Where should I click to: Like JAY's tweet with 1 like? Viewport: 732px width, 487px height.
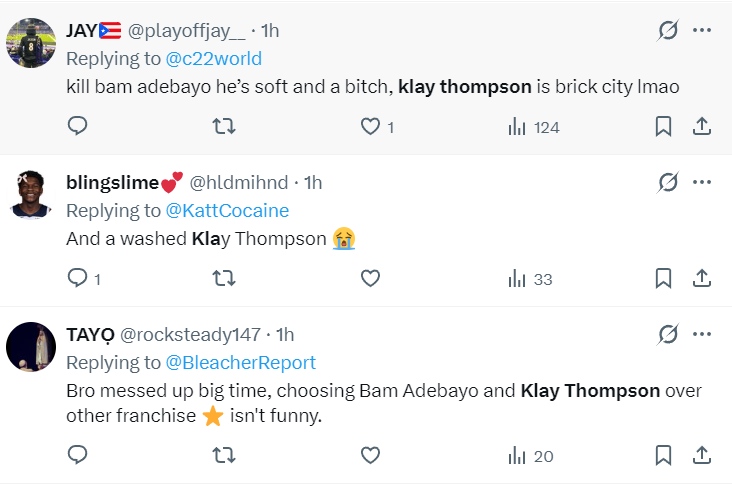(377, 127)
